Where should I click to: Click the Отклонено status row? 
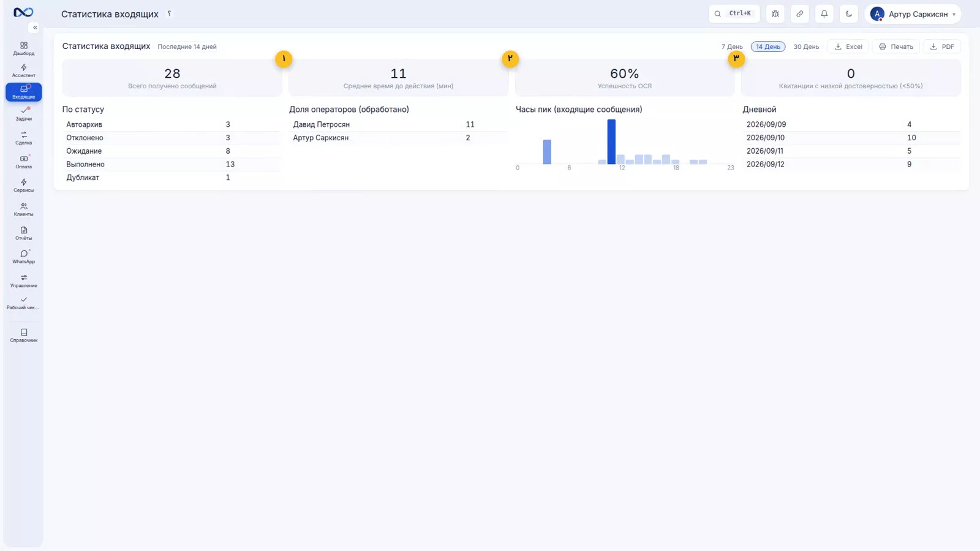click(x=171, y=138)
